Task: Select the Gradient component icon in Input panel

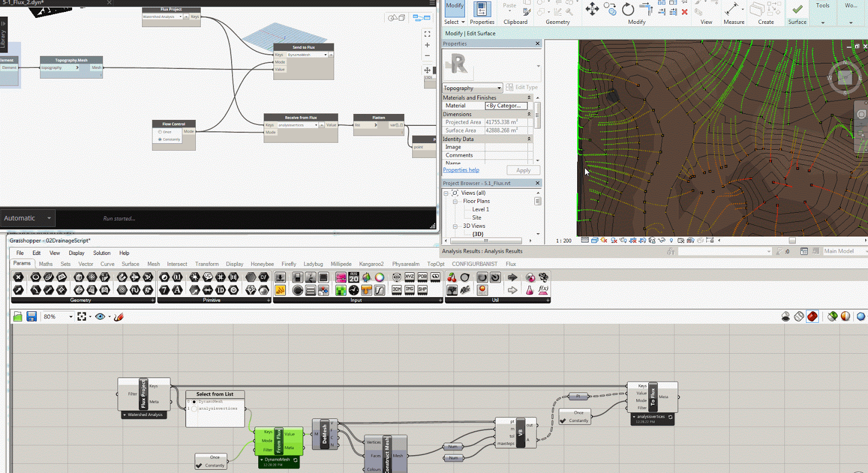Action: pos(341,278)
